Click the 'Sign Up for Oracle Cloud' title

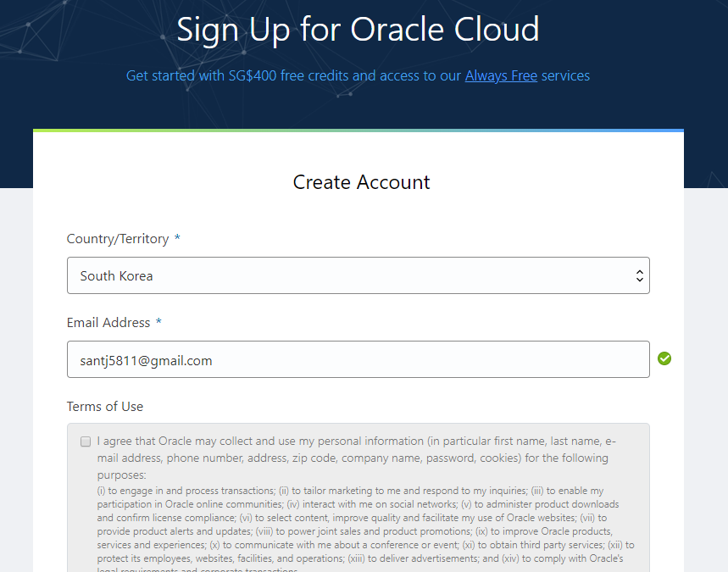pyautogui.click(x=358, y=30)
